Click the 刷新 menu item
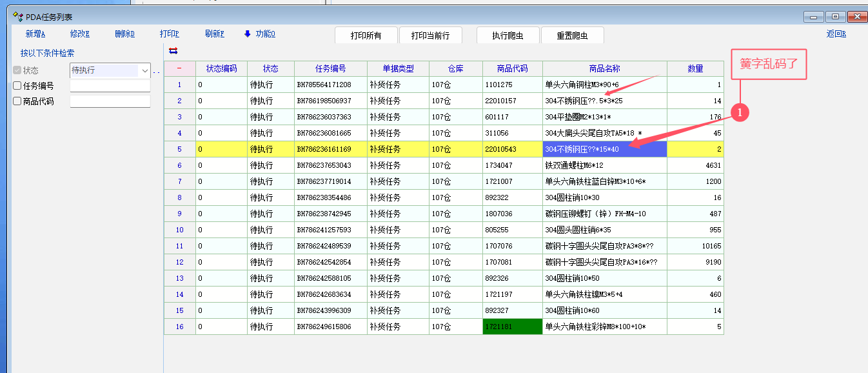Image resolution: width=868 pixels, height=373 pixels. point(214,34)
